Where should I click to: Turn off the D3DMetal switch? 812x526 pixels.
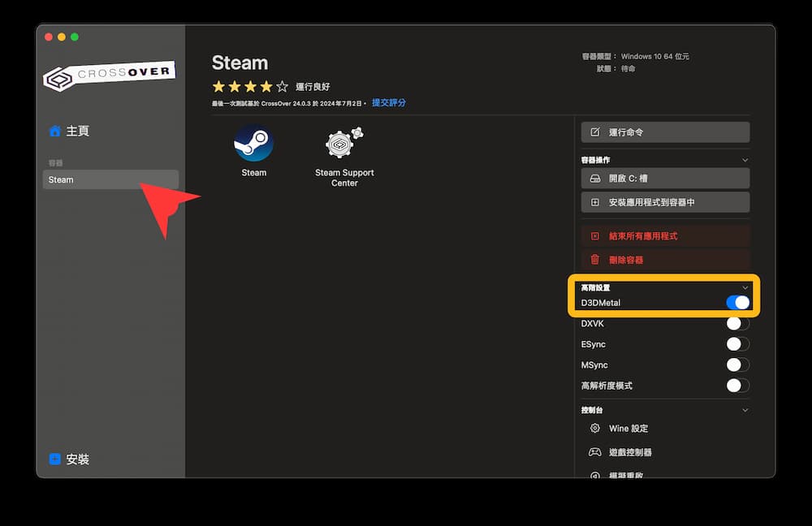(738, 302)
